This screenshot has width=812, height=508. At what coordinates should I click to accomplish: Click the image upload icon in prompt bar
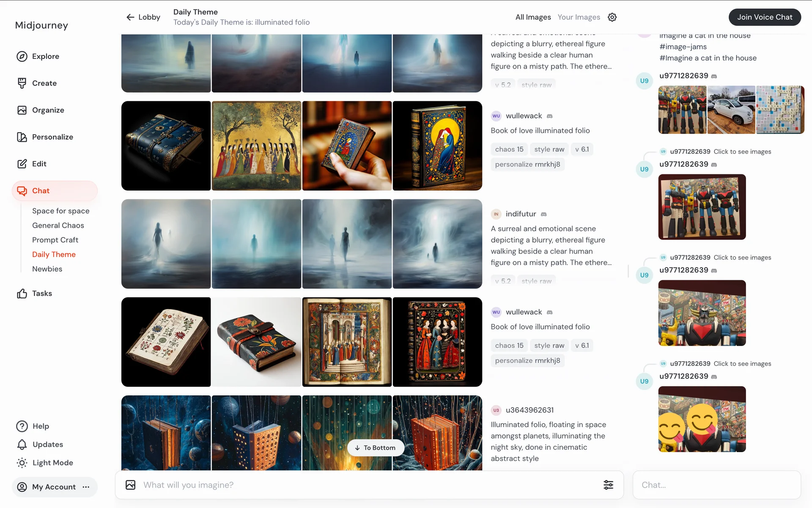131,485
